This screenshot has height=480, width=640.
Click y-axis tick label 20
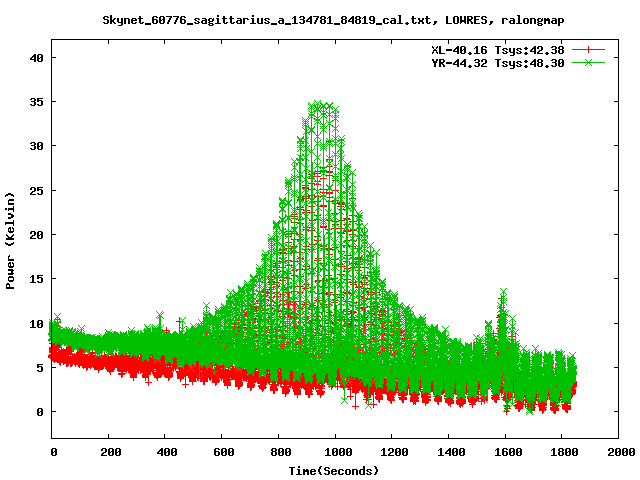(36, 235)
